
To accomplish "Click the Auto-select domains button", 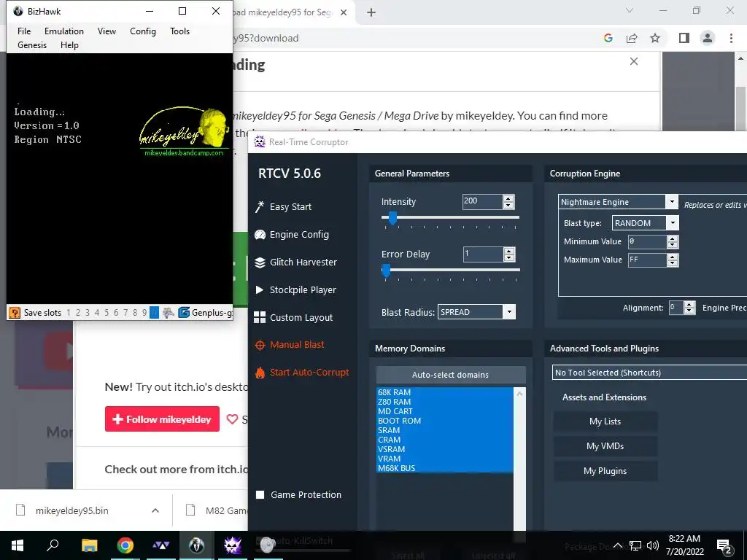I will tap(451, 375).
